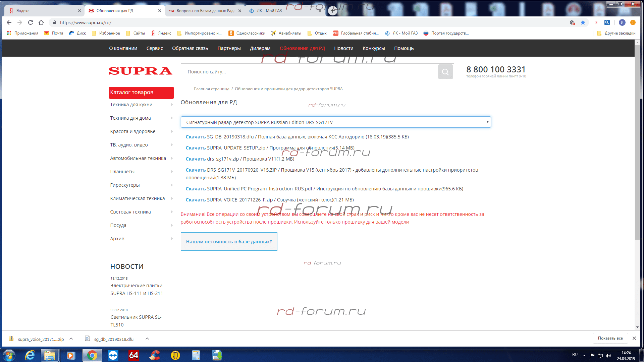This screenshot has height=362, width=644.
Task: Download drs_sg171v.zip firmware V11
Action: tap(196, 159)
